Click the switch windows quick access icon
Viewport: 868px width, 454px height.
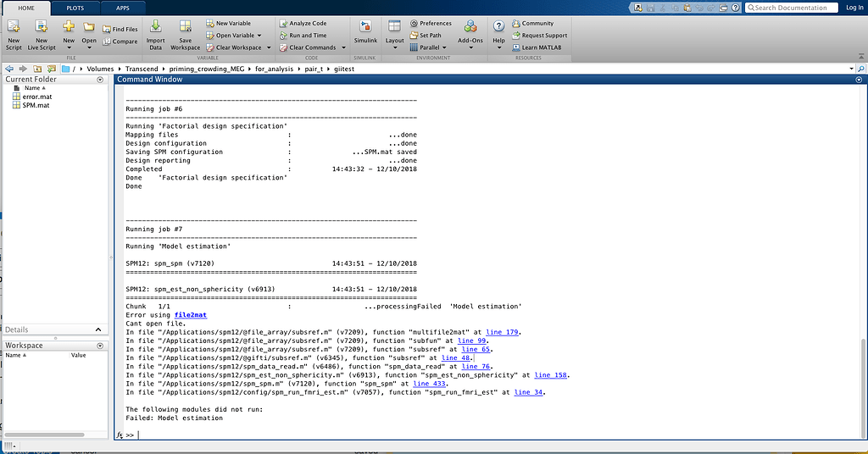[x=723, y=8]
